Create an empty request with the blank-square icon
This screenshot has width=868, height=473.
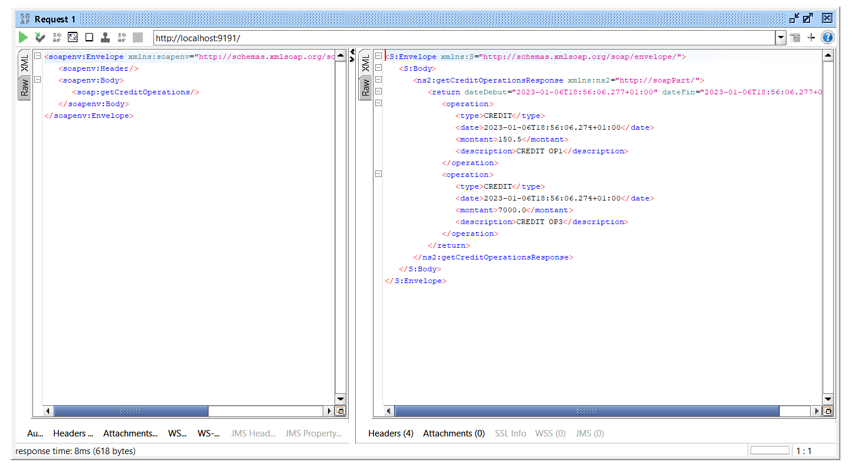coord(89,38)
